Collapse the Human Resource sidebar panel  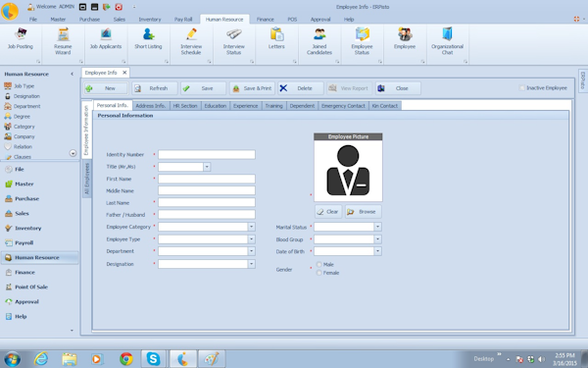point(72,74)
